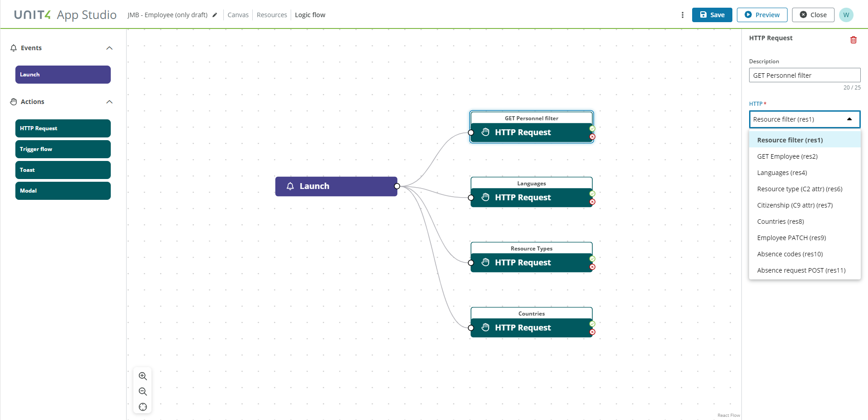Select the Modal action block
The image size is (868, 420).
click(x=63, y=191)
